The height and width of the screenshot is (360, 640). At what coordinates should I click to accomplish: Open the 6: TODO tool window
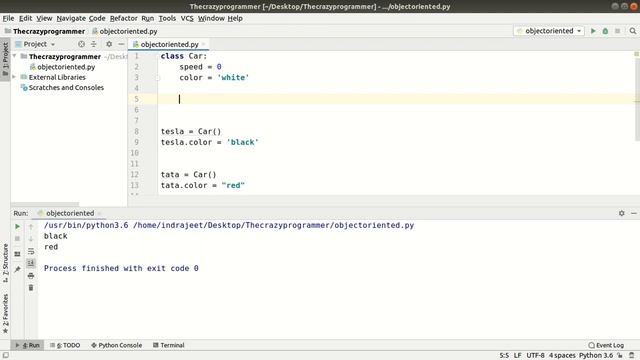pyautogui.click(x=65, y=345)
